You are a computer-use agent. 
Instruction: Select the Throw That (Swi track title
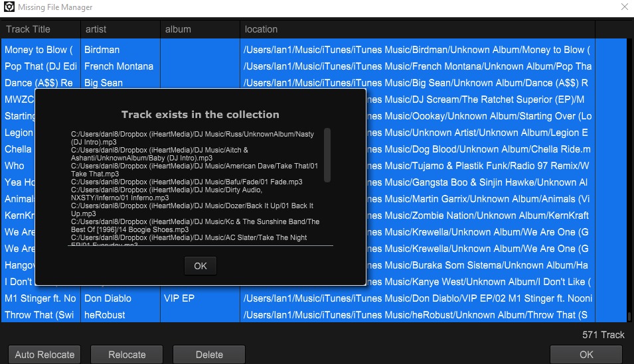[39, 315]
